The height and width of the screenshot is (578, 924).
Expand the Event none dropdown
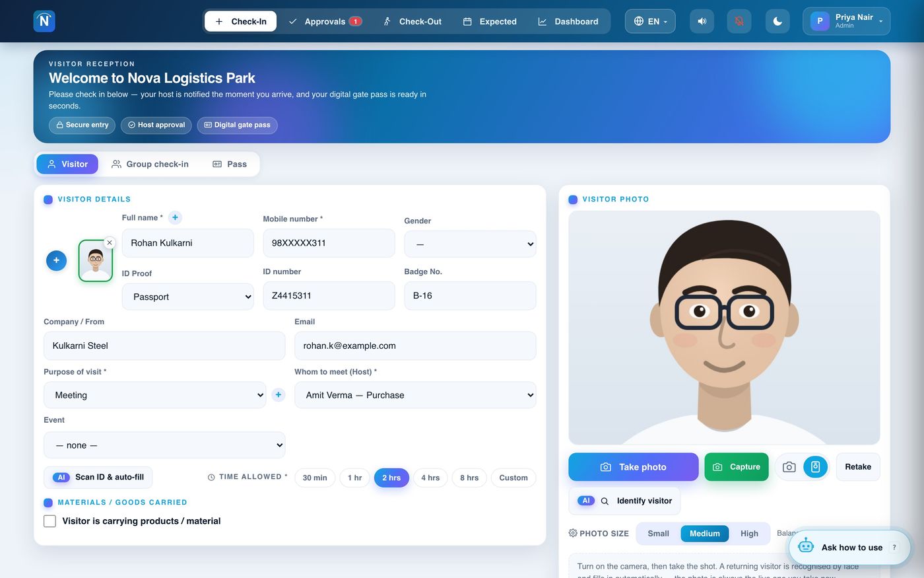point(164,445)
